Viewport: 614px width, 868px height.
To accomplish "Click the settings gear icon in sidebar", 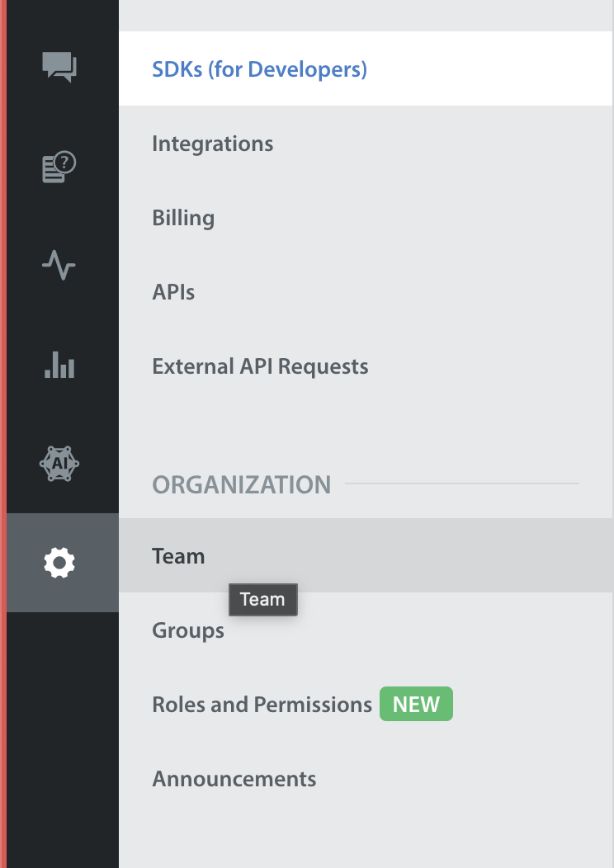I will coord(59,563).
